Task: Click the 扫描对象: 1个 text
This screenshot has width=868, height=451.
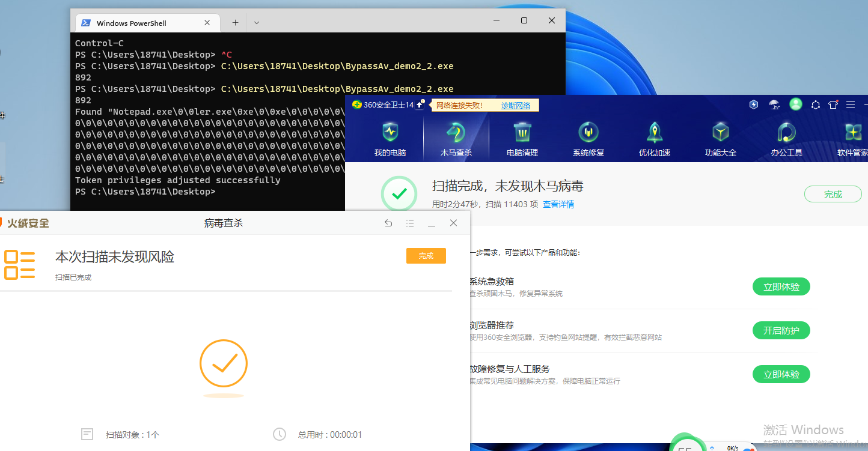Action: [x=133, y=434]
